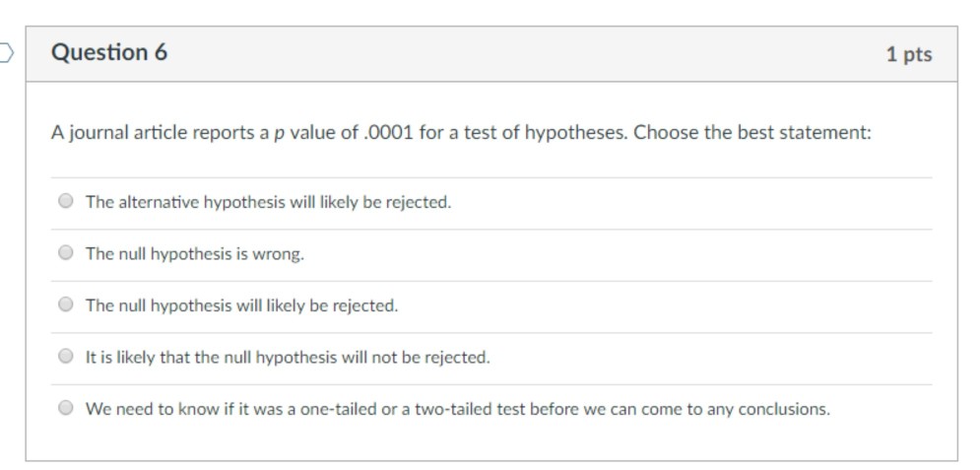
Task: Choose radio for 'null hypothesis will likely be rejected'
Action: [66, 305]
